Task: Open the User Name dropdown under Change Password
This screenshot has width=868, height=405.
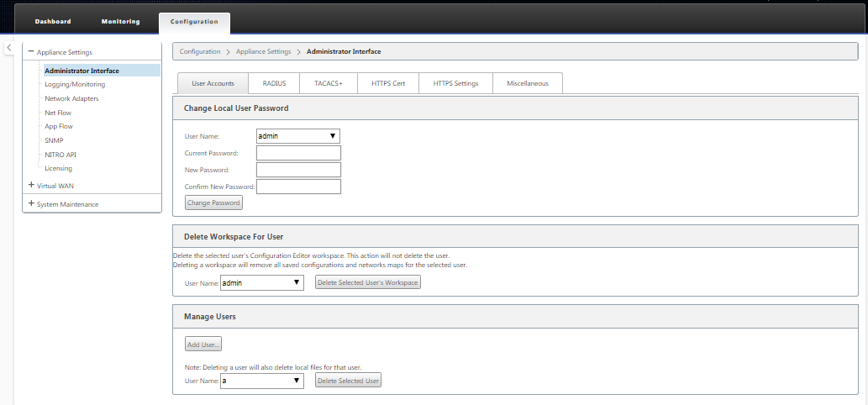Action: coord(298,136)
